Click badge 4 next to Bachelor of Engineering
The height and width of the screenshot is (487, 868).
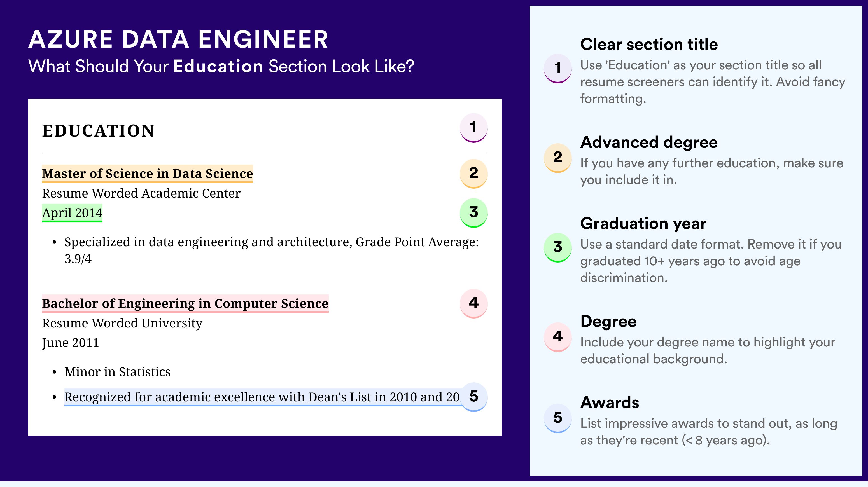point(473,303)
